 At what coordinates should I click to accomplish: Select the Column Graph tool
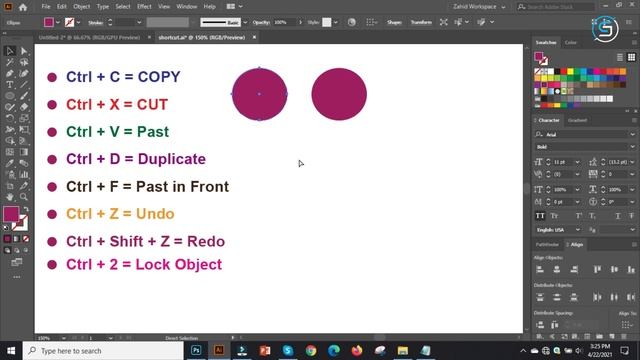coord(24,175)
